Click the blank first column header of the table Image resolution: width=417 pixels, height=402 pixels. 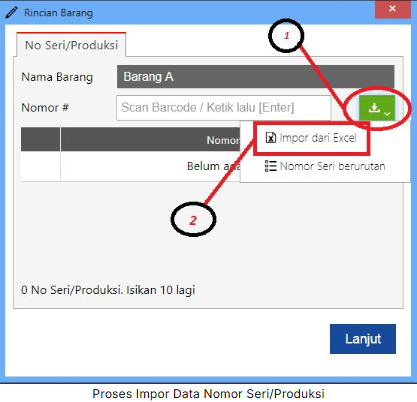point(40,139)
